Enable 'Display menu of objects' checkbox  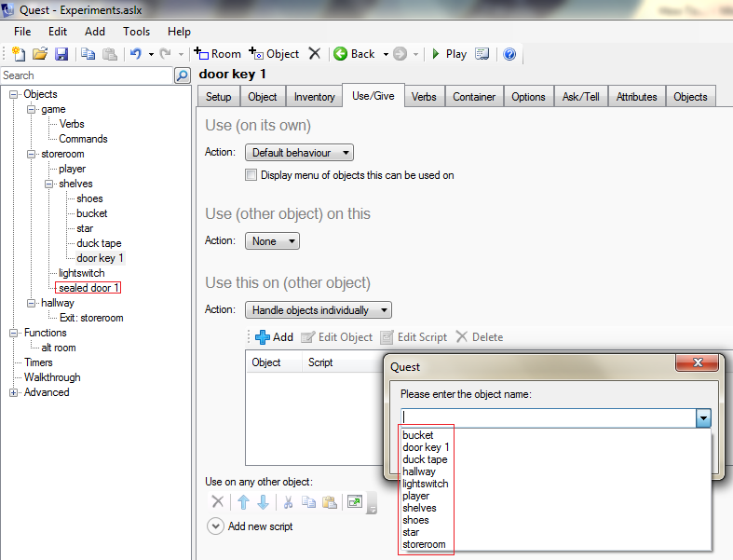coord(251,175)
